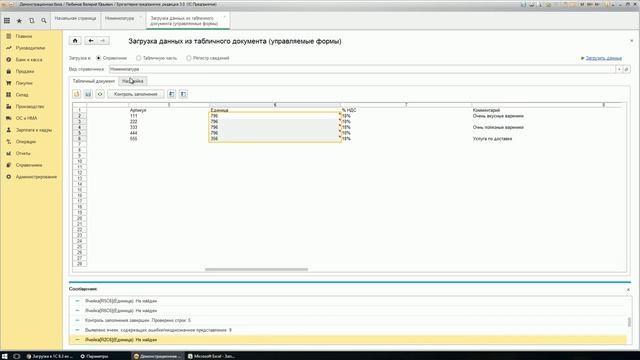Select the Регистр сведений radio button

[189, 58]
